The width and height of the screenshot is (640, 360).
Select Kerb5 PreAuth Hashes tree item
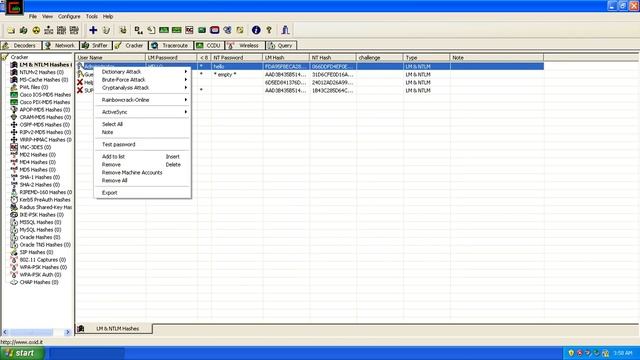coord(45,200)
